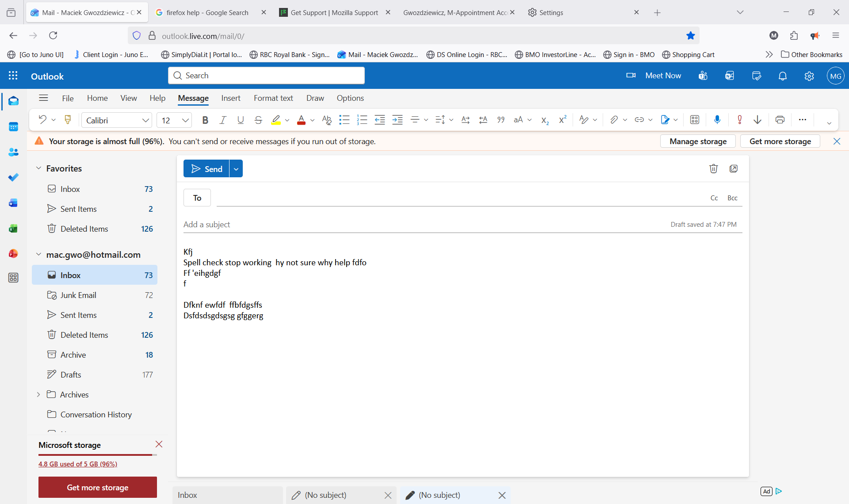849x504 pixels.
Task: Click the Dictate microphone icon
Action: 717,120
